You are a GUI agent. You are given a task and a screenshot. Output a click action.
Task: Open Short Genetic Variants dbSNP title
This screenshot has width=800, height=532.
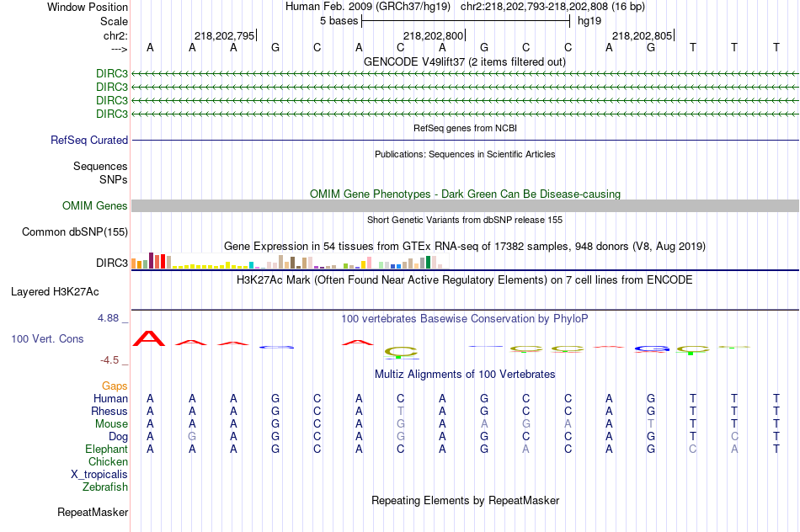(465, 220)
